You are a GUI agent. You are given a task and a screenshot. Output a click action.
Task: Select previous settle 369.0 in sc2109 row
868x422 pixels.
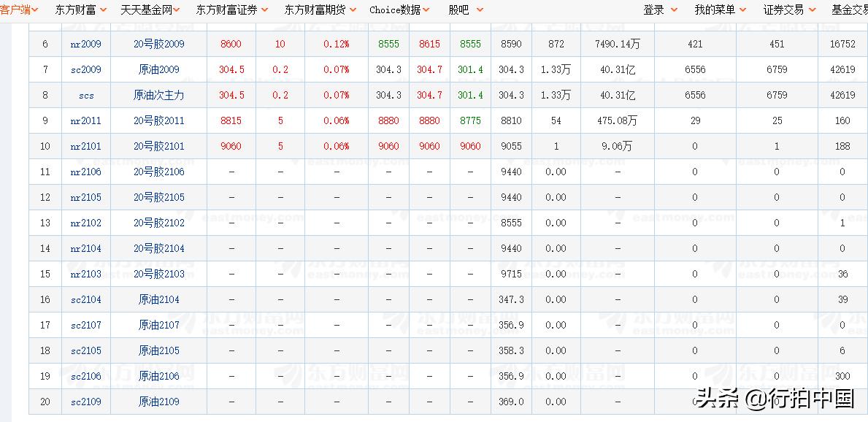510,402
